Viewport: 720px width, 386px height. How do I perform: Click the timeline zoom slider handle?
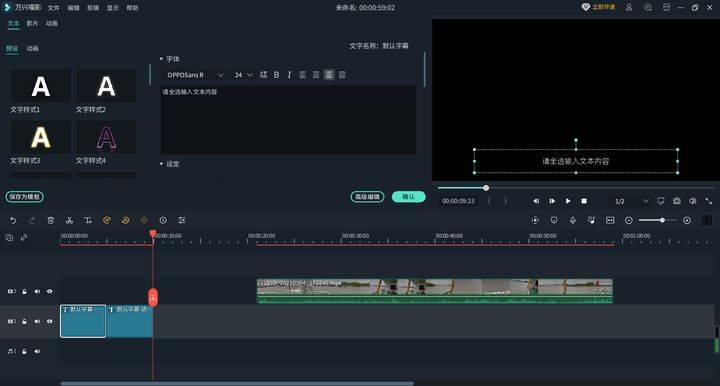(662, 221)
